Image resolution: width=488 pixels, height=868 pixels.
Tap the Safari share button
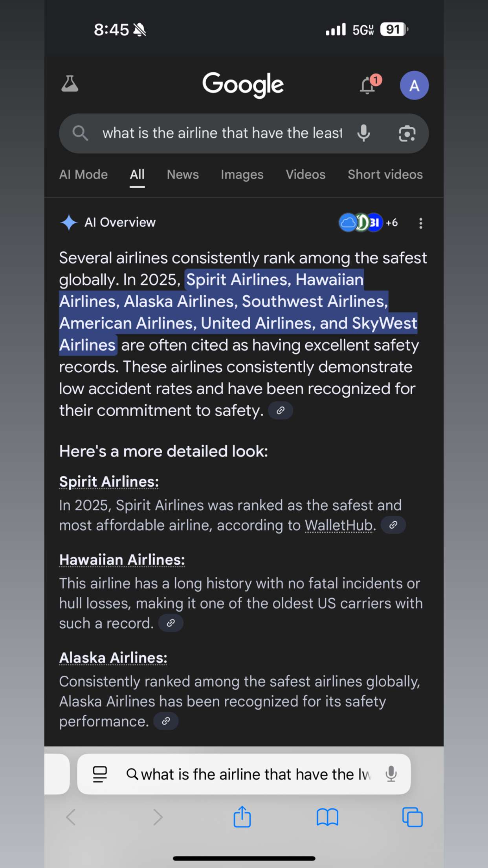(x=242, y=817)
